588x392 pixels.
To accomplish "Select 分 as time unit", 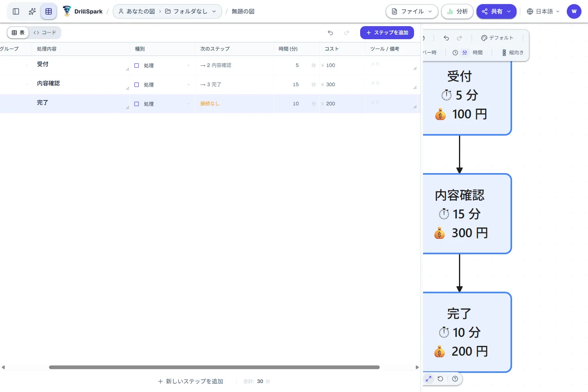I will tap(464, 53).
